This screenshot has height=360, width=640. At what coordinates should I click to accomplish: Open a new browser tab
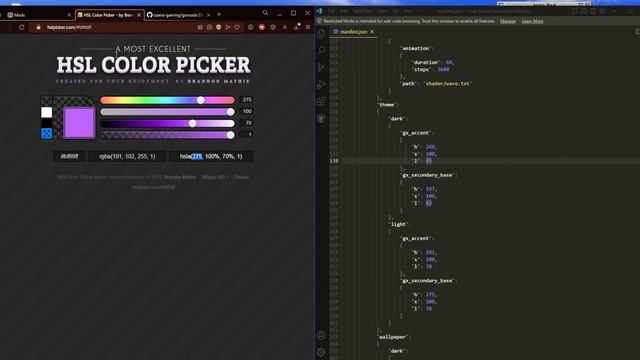[219, 15]
